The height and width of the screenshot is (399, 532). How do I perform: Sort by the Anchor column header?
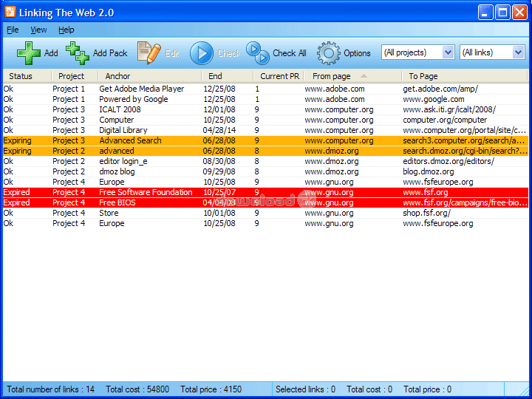149,76
